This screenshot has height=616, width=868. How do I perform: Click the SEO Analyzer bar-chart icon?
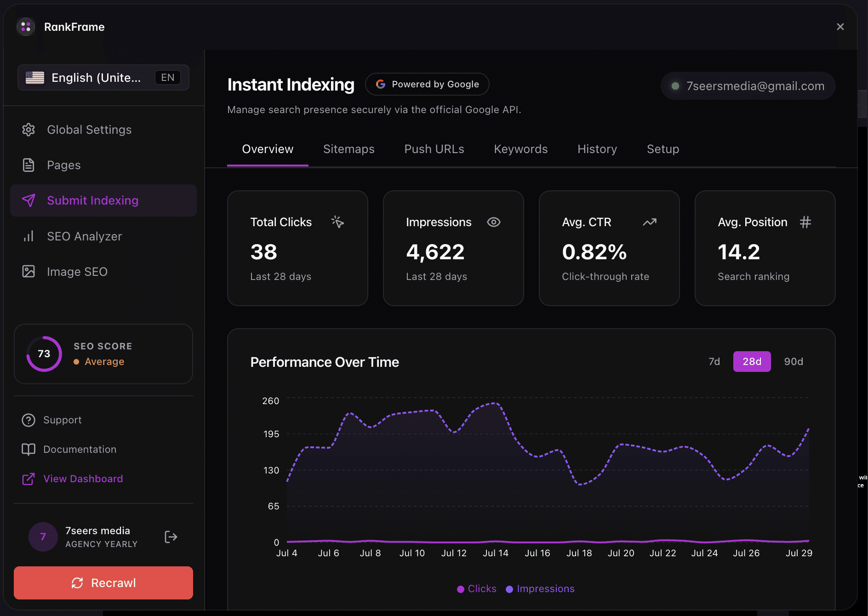pos(29,236)
